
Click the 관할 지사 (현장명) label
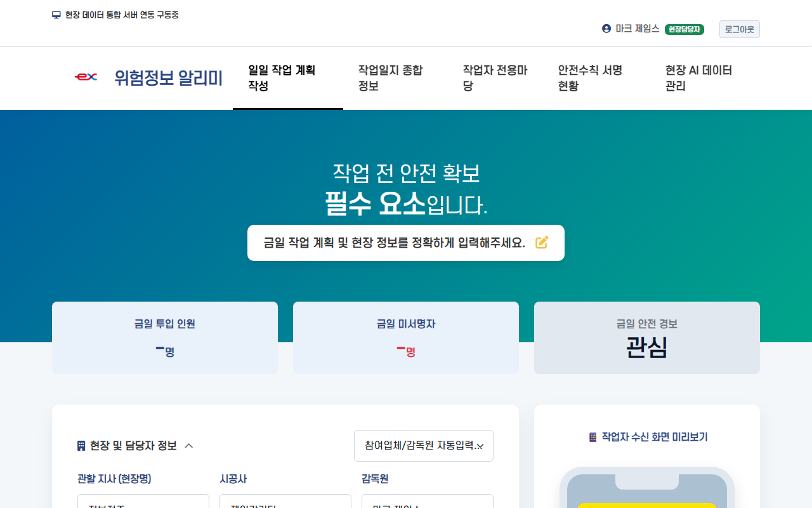tap(114, 479)
